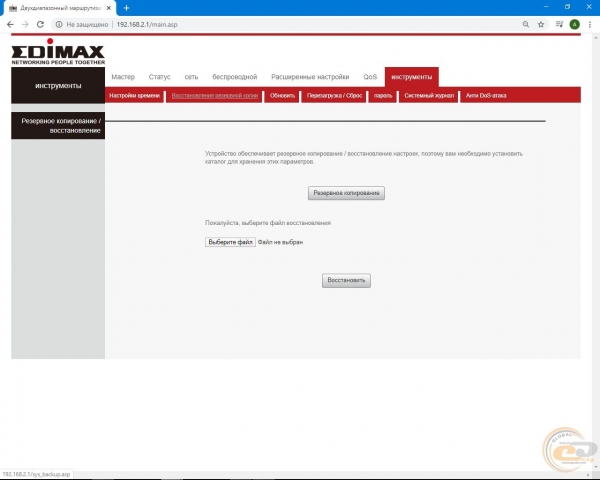Screen dimensions: 600x480
Task: Open the Обновить submenu
Action: 282,96
